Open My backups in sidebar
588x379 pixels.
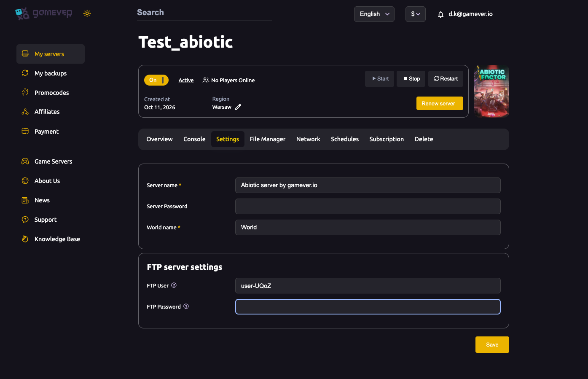click(x=51, y=73)
